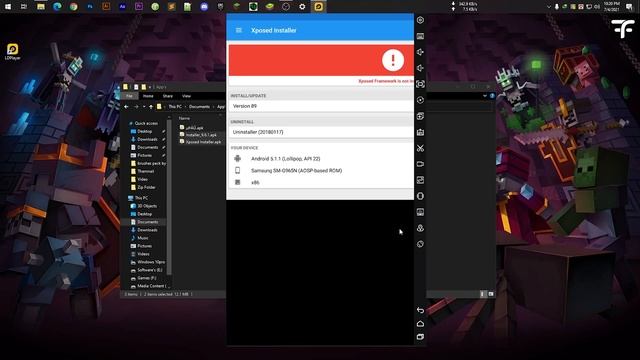Tap Uninstaller (20180117) entry
This screenshot has height=360, width=640.
point(320,132)
